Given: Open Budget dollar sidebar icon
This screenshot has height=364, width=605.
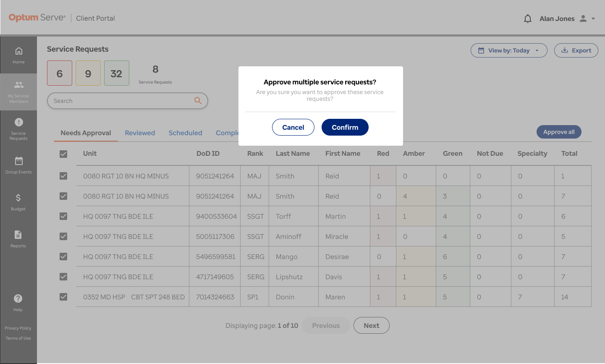Looking at the screenshot, I should (x=18, y=198).
